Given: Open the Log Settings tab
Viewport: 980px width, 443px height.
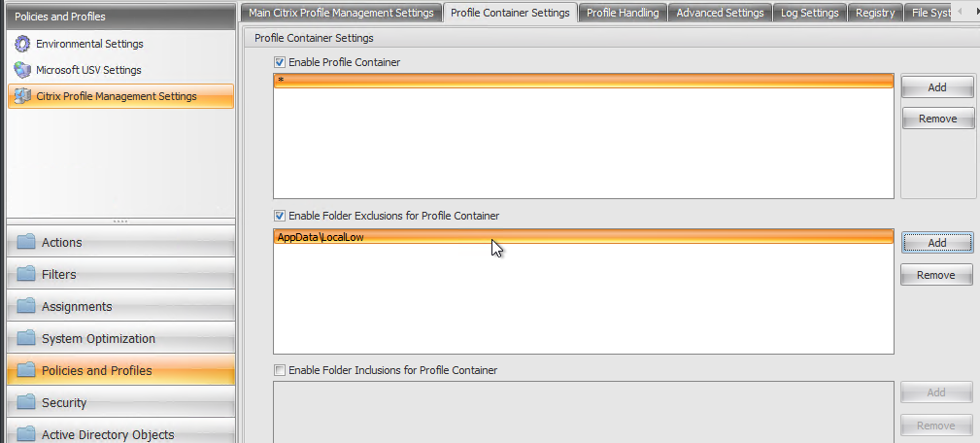Looking at the screenshot, I should coord(809,13).
